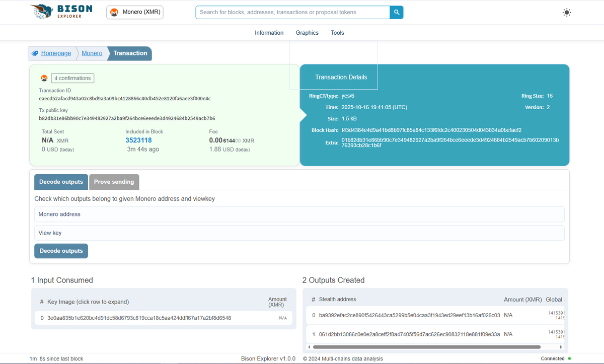Click the RingCT/type value yes/6
Viewport: 604px width, 364px height.
click(348, 96)
